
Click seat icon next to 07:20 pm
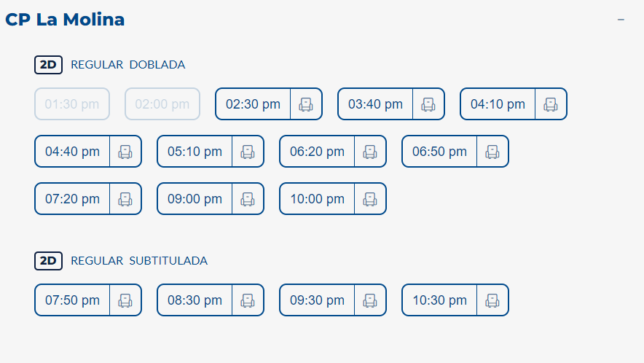(x=125, y=199)
